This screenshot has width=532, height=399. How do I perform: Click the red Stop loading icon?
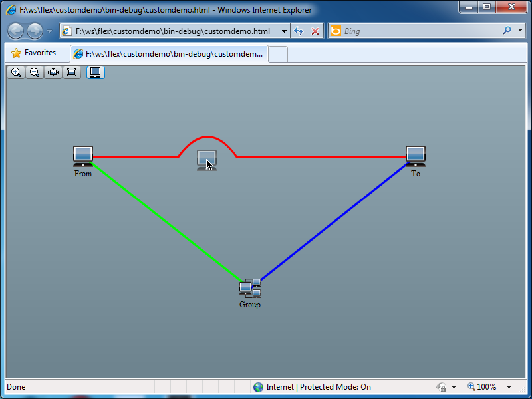point(315,31)
